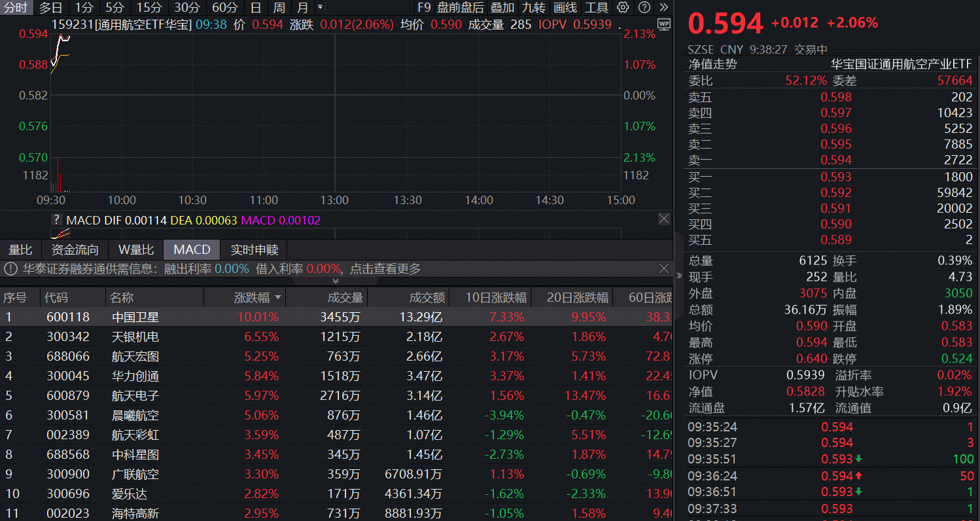Activate the 画线 drawing tool

tap(565, 8)
